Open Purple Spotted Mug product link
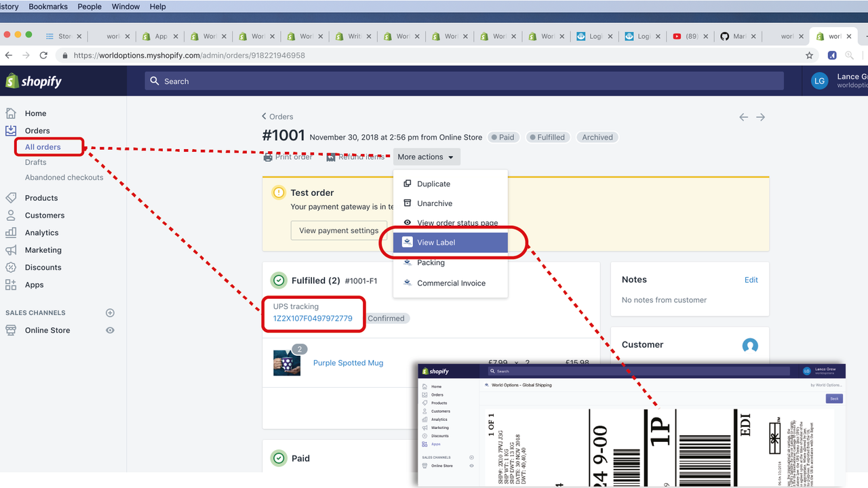Screen dimensions: 868x488 (348, 363)
